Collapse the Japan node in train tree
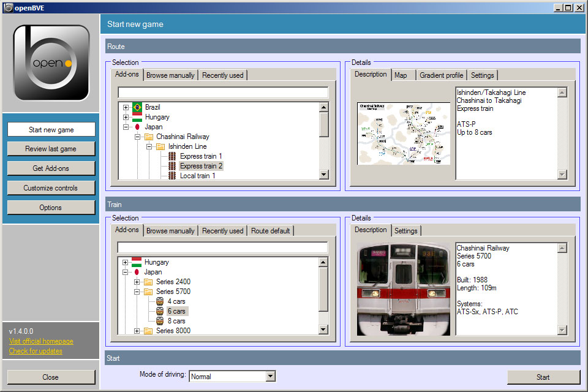 (125, 272)
